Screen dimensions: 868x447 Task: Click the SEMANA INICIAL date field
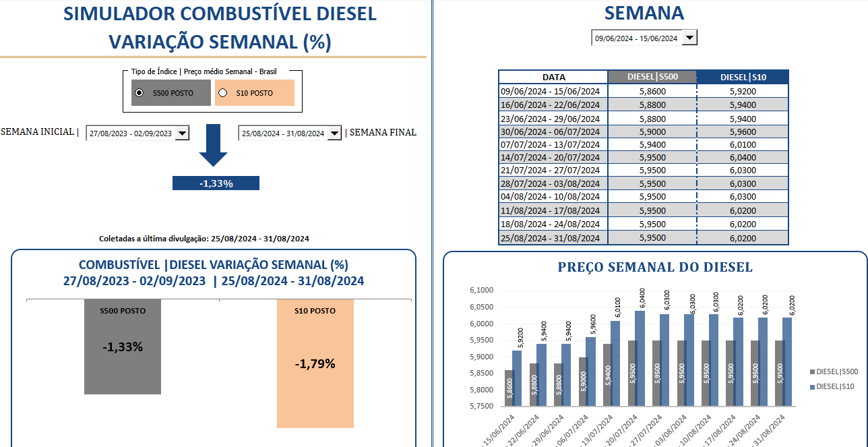click(x=131, y=133)
